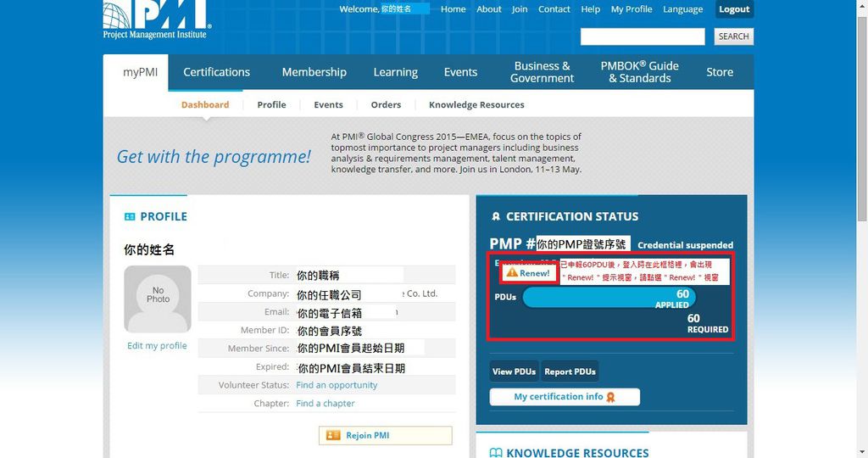868x458 pixels.
Task: Open Business & Government menu
Action: pos(542,72)
